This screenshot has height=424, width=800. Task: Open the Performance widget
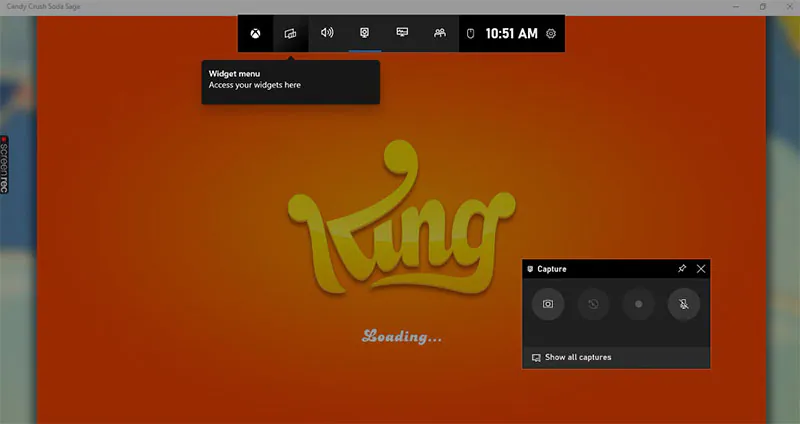(x=402, y=33)
